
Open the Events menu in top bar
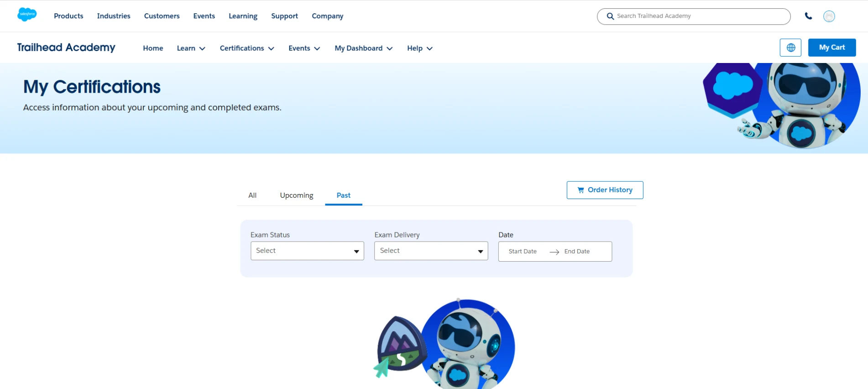(x=204, y=16)
